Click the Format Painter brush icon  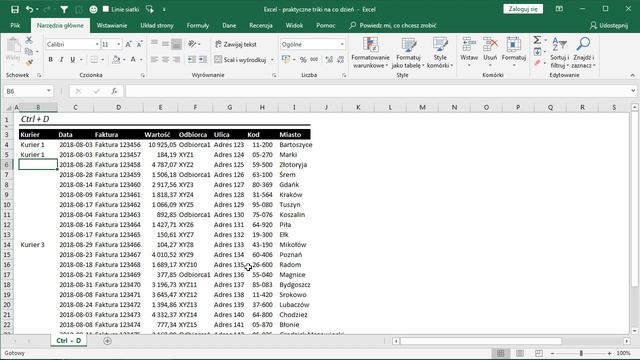(x=29, y=62)
